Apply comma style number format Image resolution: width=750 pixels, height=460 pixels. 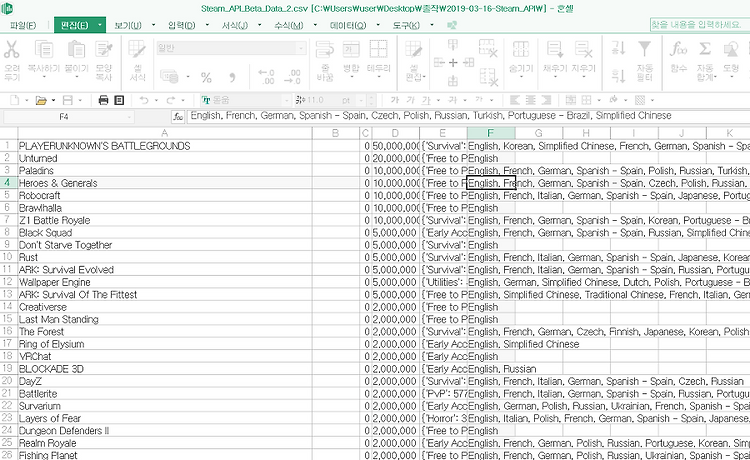pyautogui.click(x=232, y=77)
